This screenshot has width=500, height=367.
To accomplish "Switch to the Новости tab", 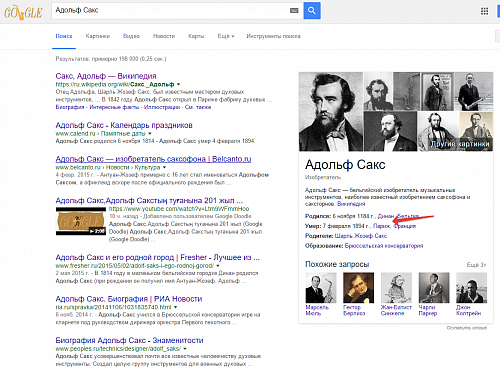I will [x=164, y=36].
